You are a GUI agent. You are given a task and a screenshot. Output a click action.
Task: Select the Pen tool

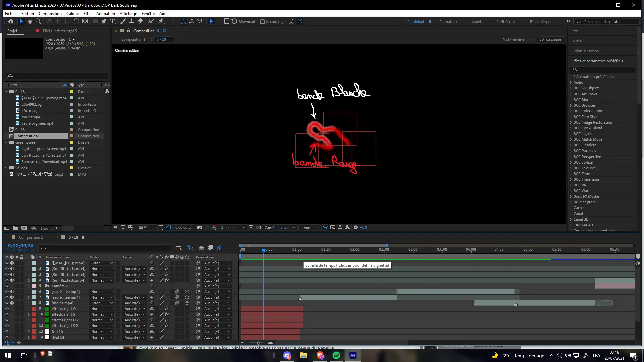pyautogui.click(x=104, y=21)
